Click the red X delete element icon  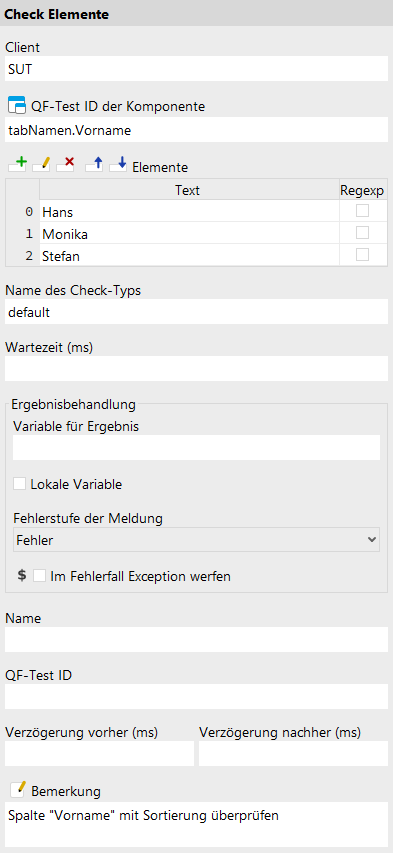(65, 165)
